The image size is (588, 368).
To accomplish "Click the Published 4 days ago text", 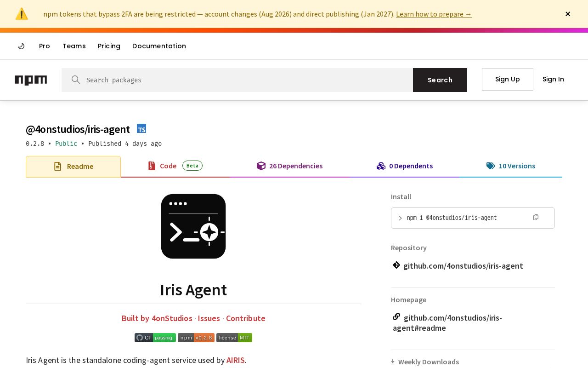I will pyautogui.click(x=125, y=144).
